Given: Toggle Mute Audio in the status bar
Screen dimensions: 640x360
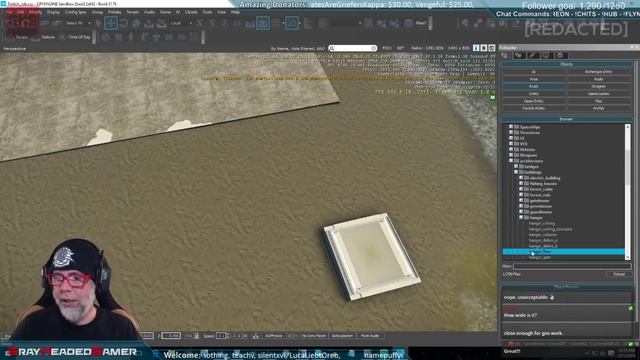Looking at the screenshot, I should coord(370,336).
